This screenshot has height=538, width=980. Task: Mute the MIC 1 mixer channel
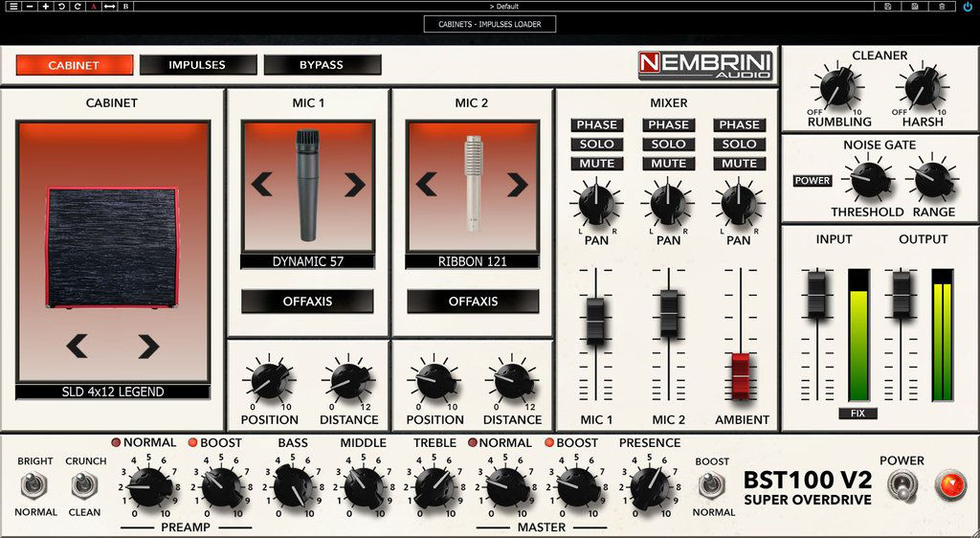pyautogui.click(x=597, y=164)
